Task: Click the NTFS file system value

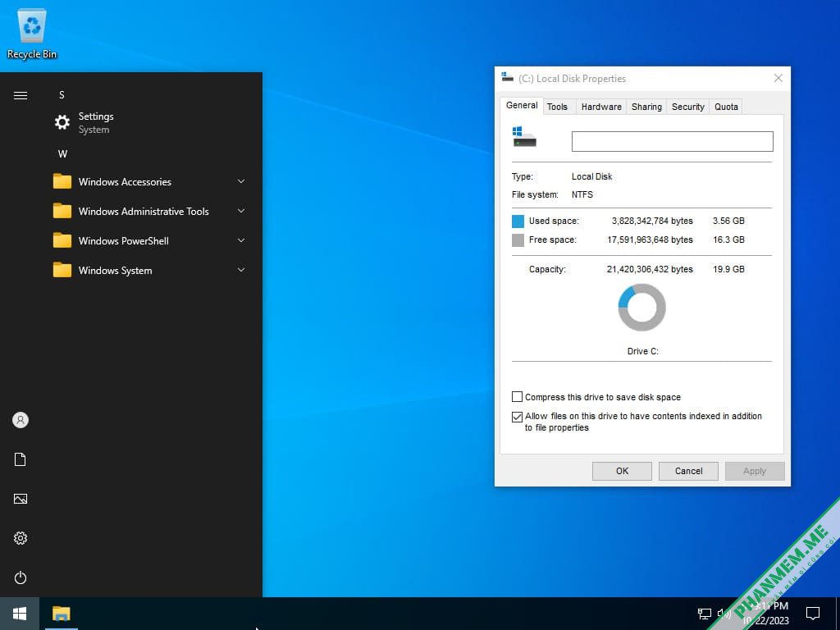Action: point(582,194)
